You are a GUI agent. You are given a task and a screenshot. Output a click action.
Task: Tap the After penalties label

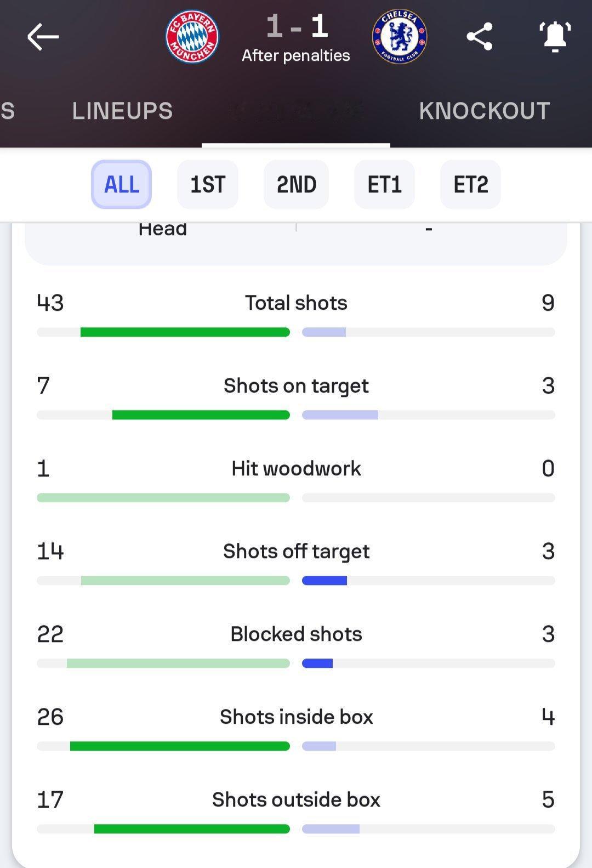point(296,55)
